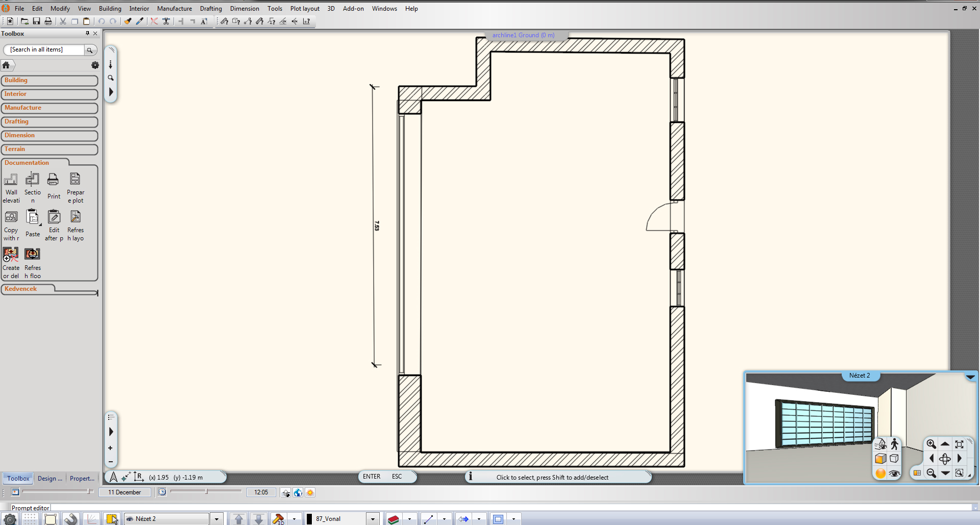Toggle the grid dots display button
The height and width of the screenshot is (525, 980).
click(x=30, y=519)
